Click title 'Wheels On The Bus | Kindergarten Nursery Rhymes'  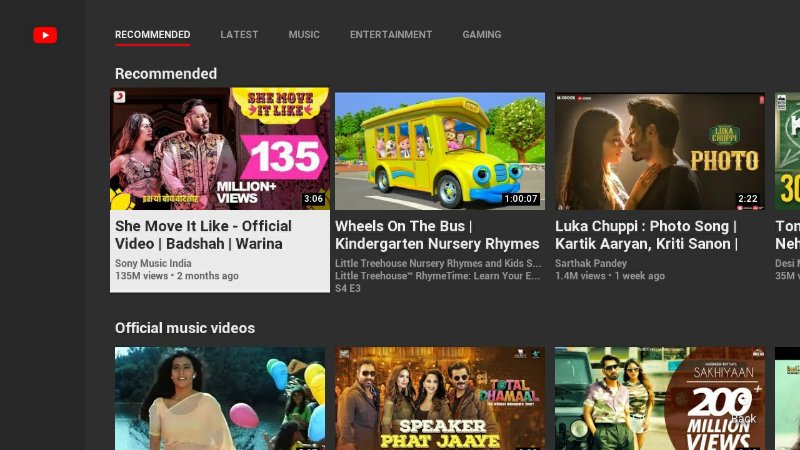[x=437, y=235]
